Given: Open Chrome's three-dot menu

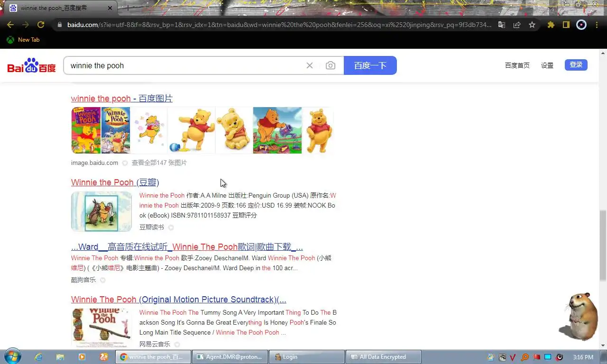Looking at the screenshot, I should point(597,25).
